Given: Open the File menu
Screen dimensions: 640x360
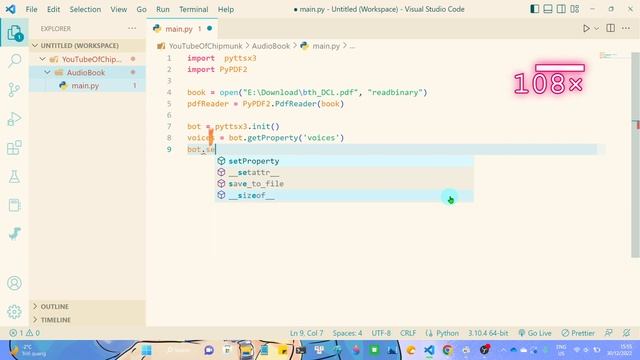Looking at the screenshot, I should pos(31,9).
